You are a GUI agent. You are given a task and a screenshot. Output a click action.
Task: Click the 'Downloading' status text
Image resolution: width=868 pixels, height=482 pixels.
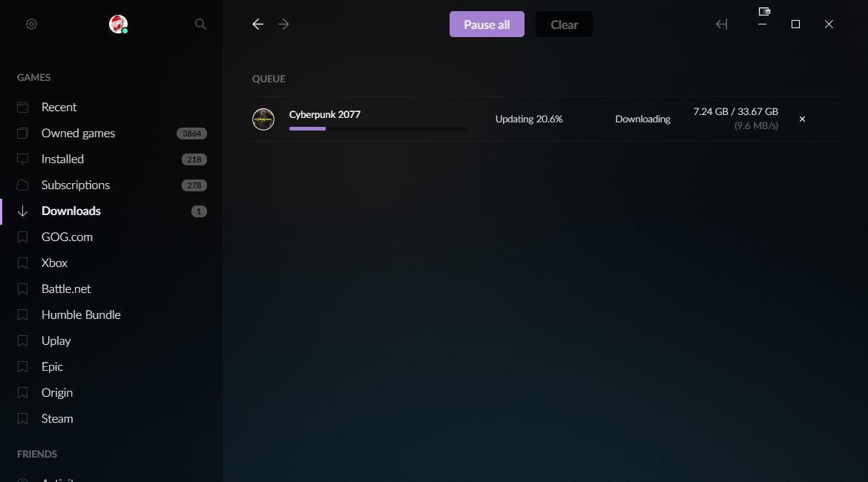[642, 119]
